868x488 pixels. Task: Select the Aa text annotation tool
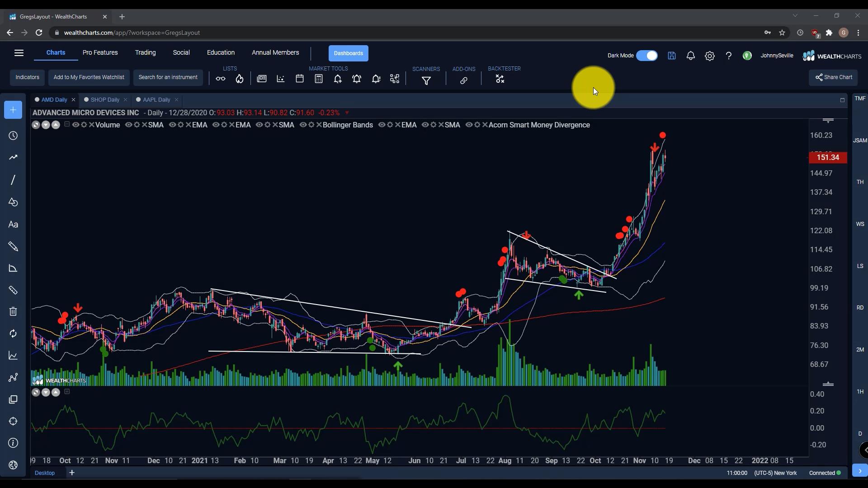13,225
